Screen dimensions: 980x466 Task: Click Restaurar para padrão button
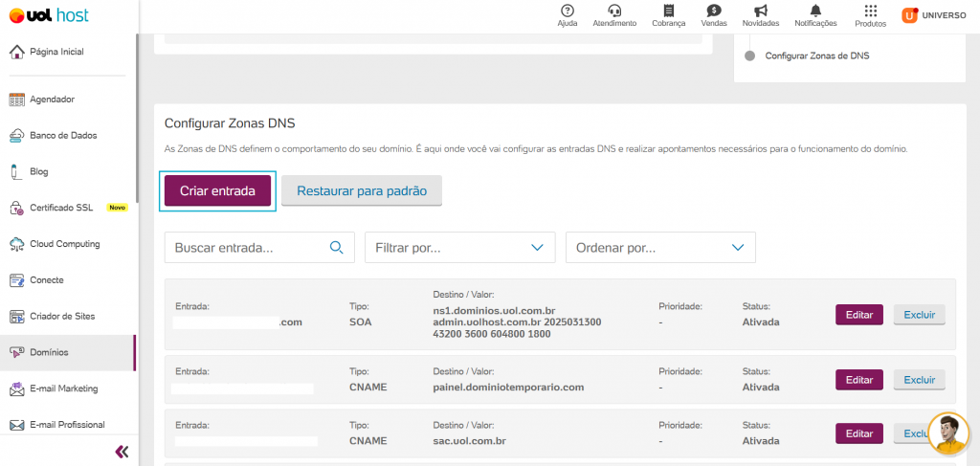pyautogui.click(x=361, y=190)
